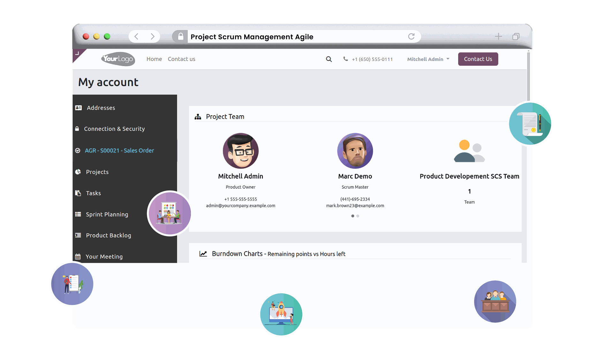Click the browser forward arrow

153,36
